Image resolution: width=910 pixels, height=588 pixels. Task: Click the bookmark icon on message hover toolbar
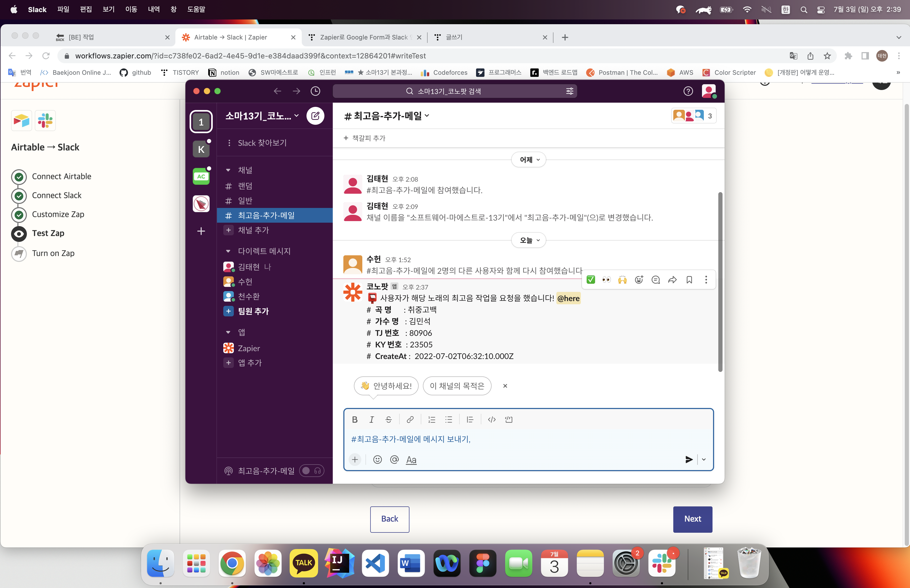(x=689, y=280)
